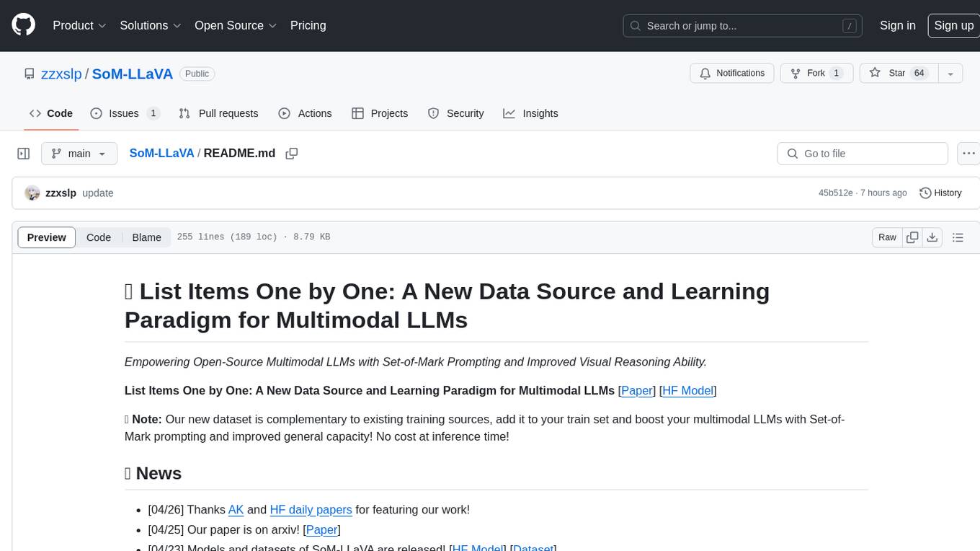Open zzxslp commit author avatar

point(32,193)
